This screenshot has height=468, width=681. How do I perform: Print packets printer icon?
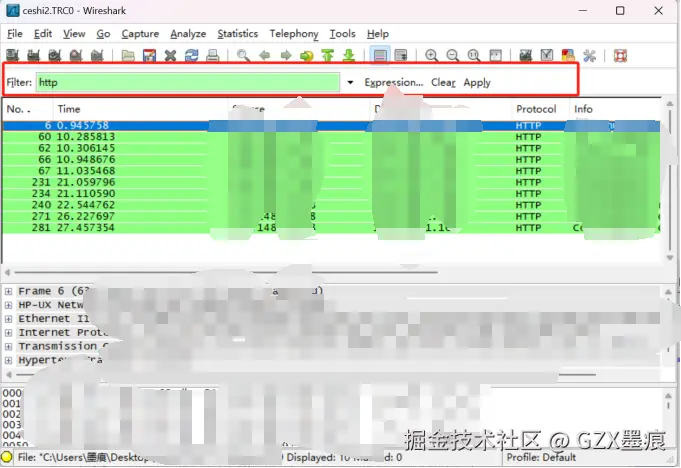point(212,55)
